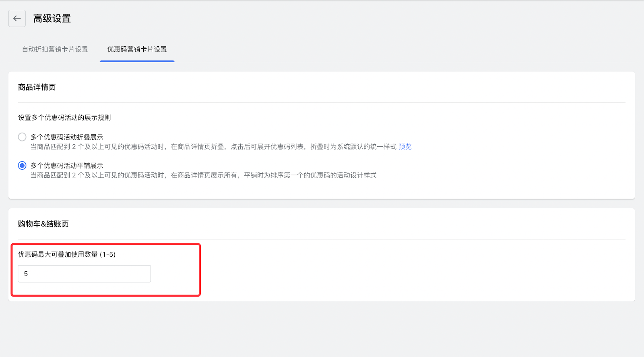
Task: Click the 多个优惠码活动折叠展示 label text
Action: (x=67, y=137)
